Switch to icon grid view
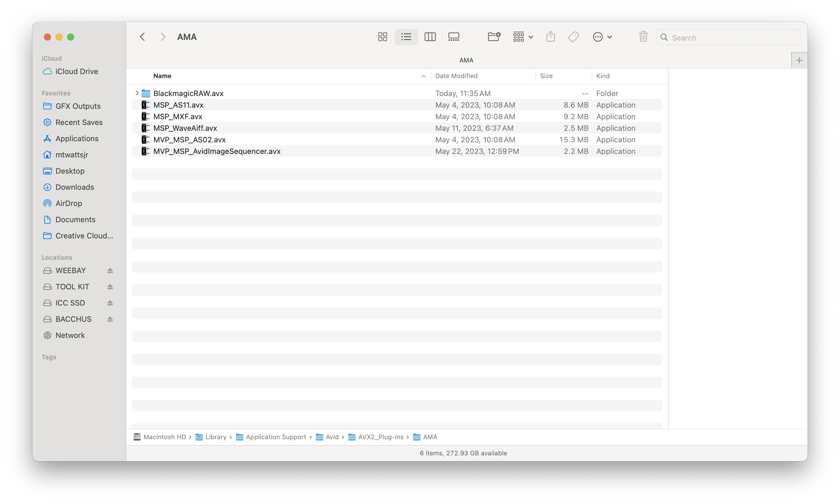 click(x=382, y=37)
